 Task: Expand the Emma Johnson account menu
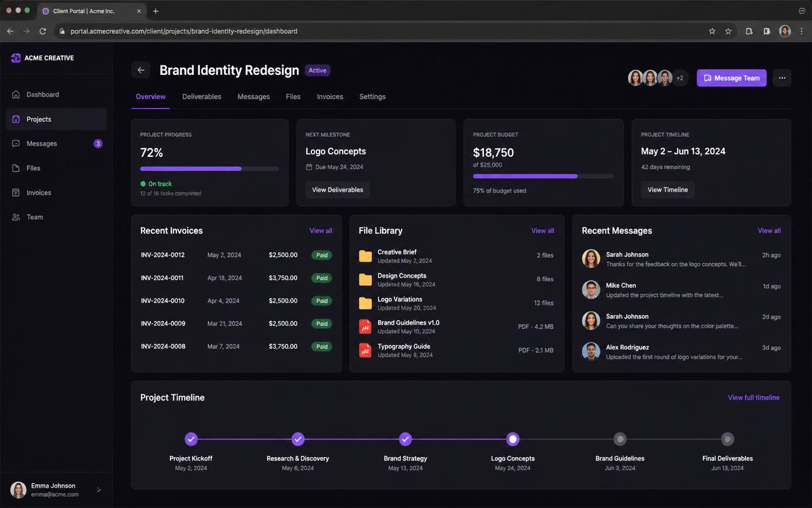coord(98,490)
